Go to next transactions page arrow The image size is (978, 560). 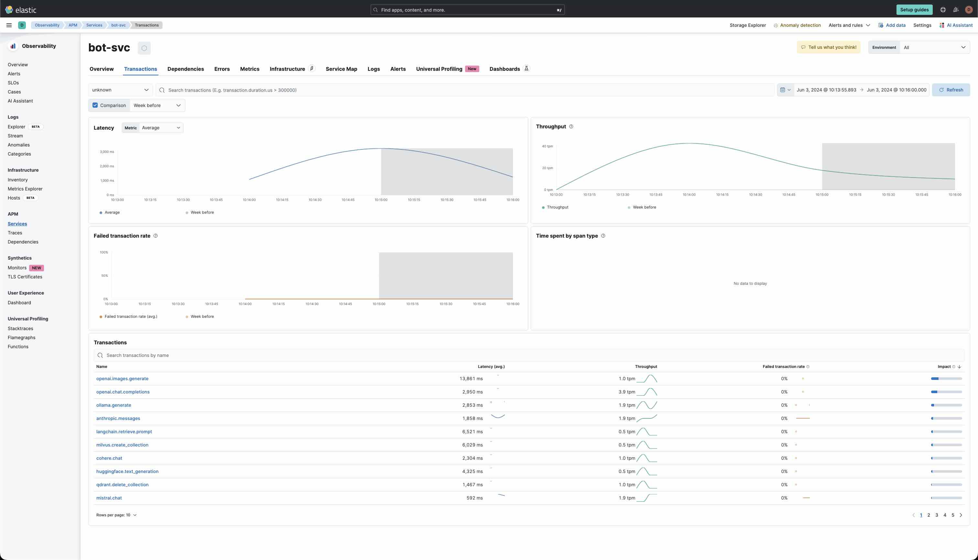[x=961, y=515]
